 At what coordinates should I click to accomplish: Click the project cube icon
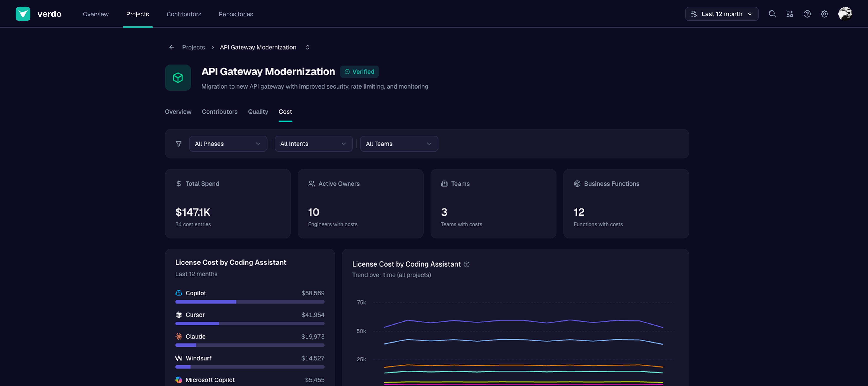(x=178, y=78)
